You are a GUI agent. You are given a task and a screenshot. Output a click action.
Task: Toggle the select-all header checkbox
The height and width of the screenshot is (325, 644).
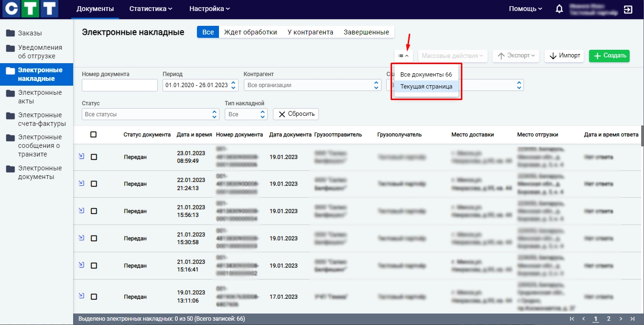[93, 134]
